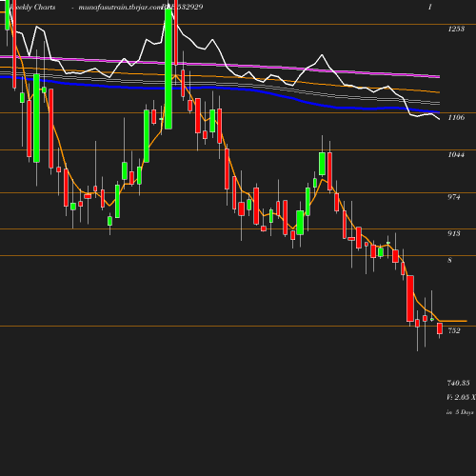The image size is (476, 476).
Task: Click the 'in 5 Days' label
Action: (460, 412)
